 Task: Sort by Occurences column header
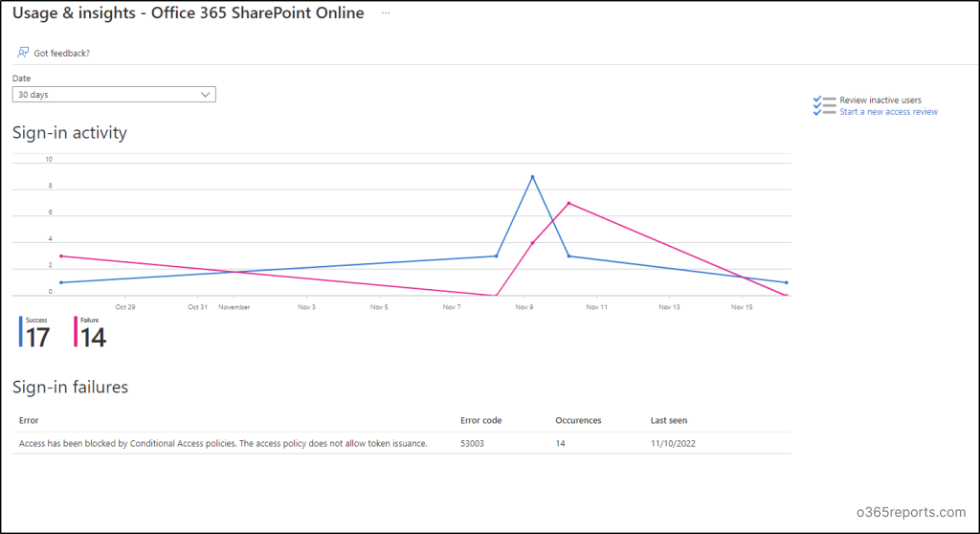[x=578, y=420]
